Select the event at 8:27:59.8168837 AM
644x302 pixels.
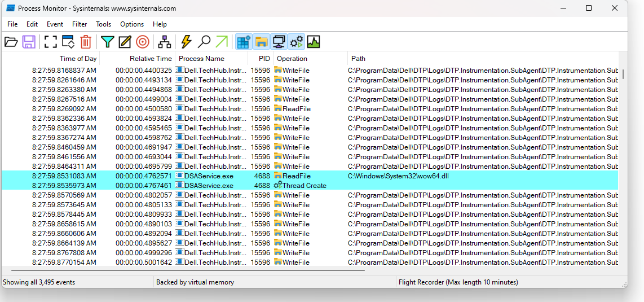(310, 70)
